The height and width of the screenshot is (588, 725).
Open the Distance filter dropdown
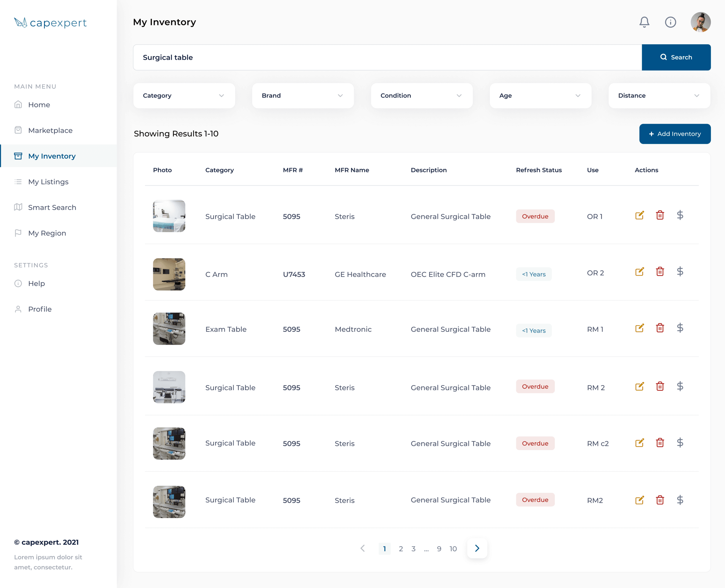tap(659, 95)
